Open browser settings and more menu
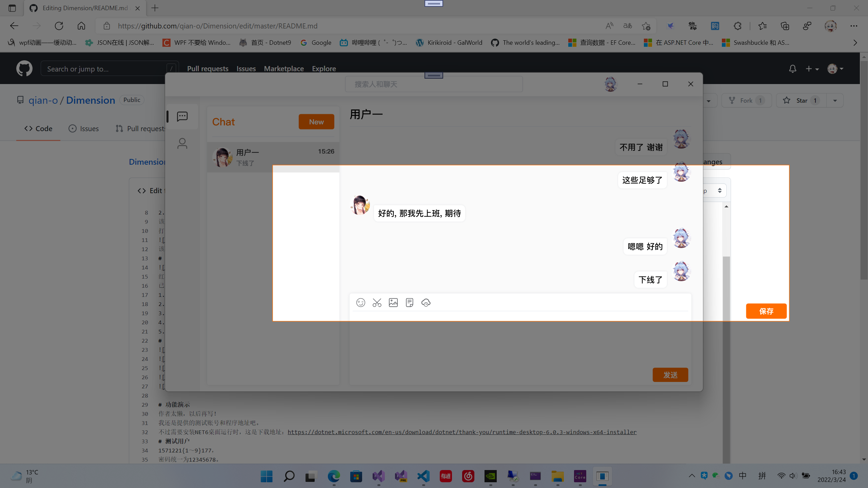The image size is (868, 488). [x=853, y=26]
